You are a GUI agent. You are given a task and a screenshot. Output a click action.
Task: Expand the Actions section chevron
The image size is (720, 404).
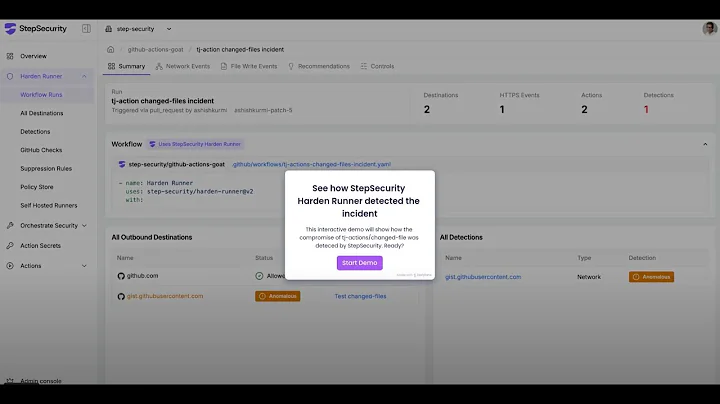(84, 266)
